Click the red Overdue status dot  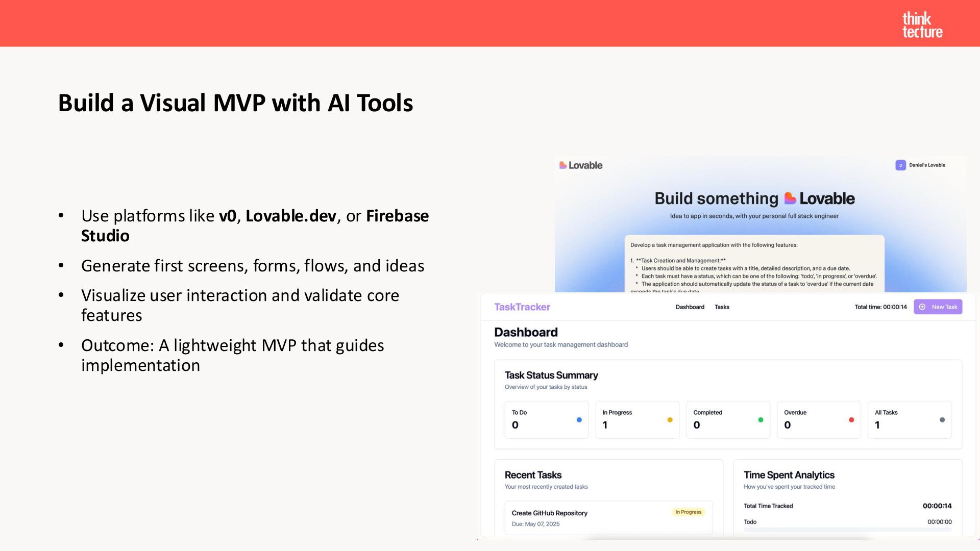[851, 420]
